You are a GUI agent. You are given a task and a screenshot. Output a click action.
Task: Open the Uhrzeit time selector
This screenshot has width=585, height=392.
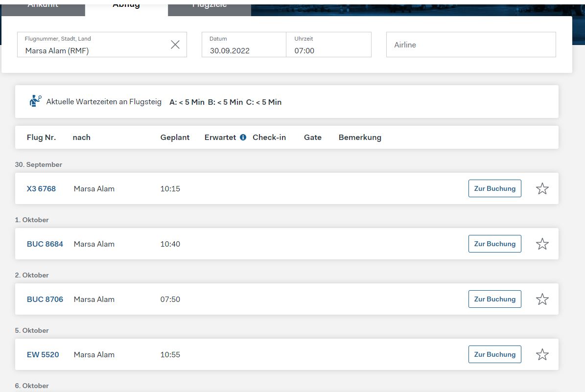pos(328,45)
